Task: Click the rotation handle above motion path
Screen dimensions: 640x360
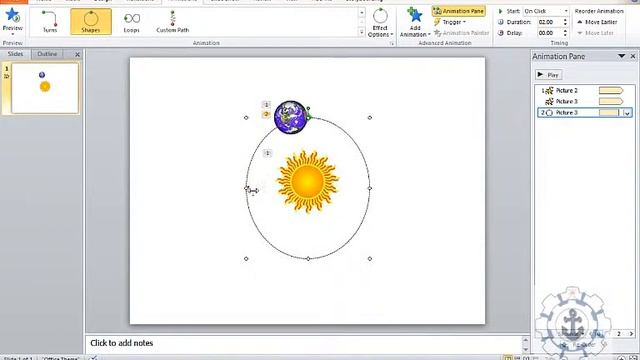Action: point(308,109)
